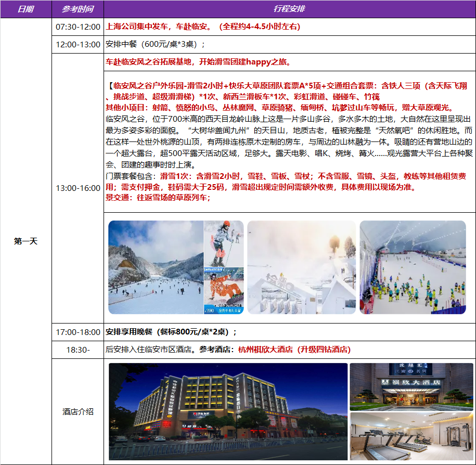Open the hotel night exterior photo
The height and width of the screenshot is (465, 476).
click(x=228, y=411)
